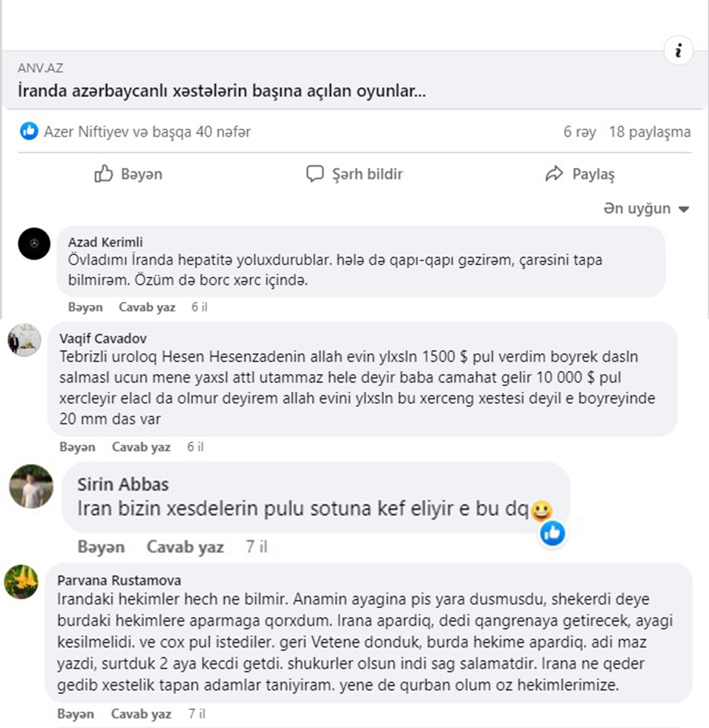Image resolution: width=709 pixels, height=728 pixels.
Task: Click the thumbs-up Bəyən icon under the post
Action: pos(104,173)
